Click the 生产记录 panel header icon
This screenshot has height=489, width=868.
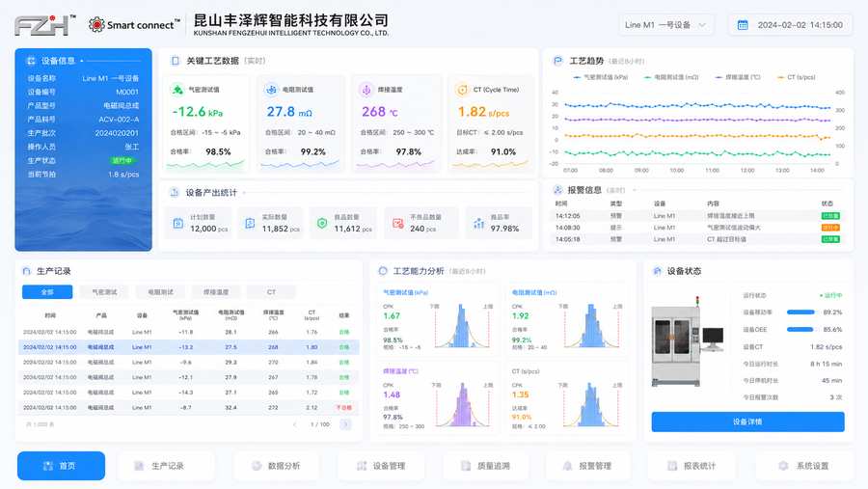click(x=27, y=271)
